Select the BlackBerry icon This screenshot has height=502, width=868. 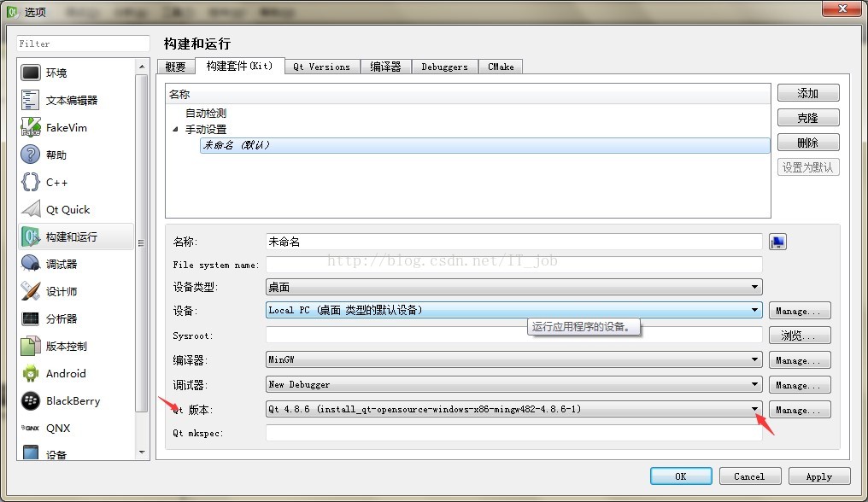31,400
